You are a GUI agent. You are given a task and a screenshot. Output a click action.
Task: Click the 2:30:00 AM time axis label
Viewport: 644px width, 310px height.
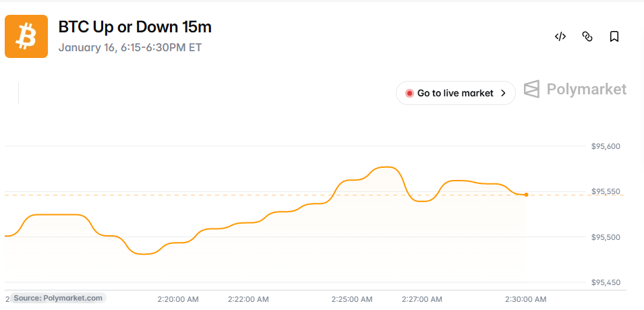pyautogui.click(x=526, y=299)
